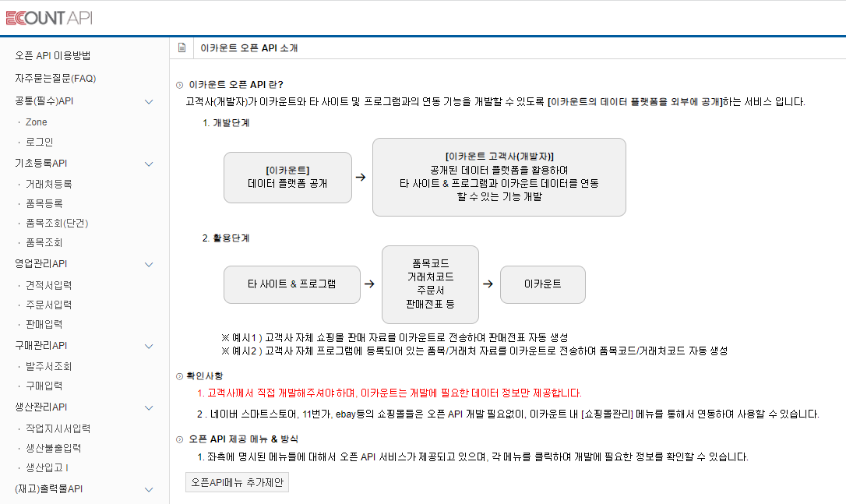Open the 품목등록 API item
This screenshot has height=504, width=846.
(x=44, y=203)
